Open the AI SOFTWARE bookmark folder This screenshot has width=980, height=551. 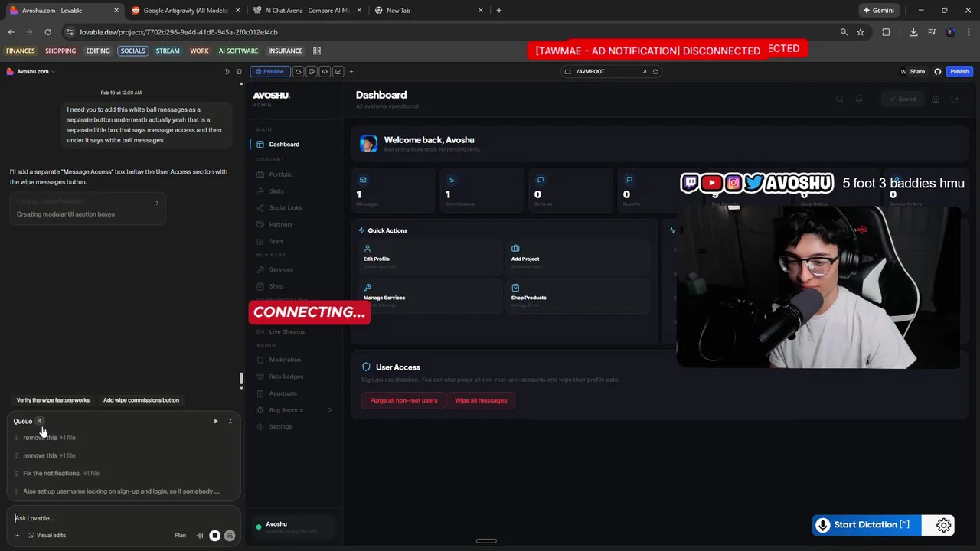238,51
